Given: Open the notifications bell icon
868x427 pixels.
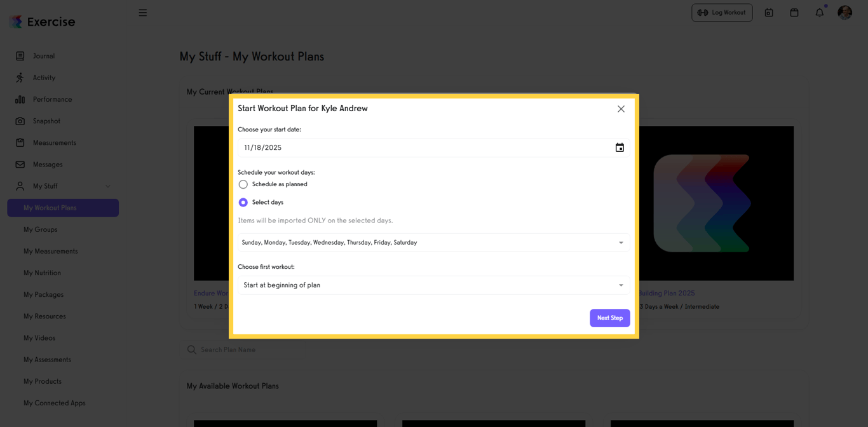Looking at the screenshot, I should [820, 13].
